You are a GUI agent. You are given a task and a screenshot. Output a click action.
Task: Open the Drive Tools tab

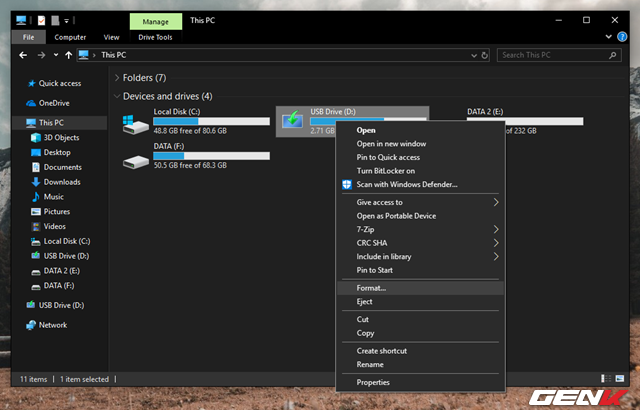155,37
